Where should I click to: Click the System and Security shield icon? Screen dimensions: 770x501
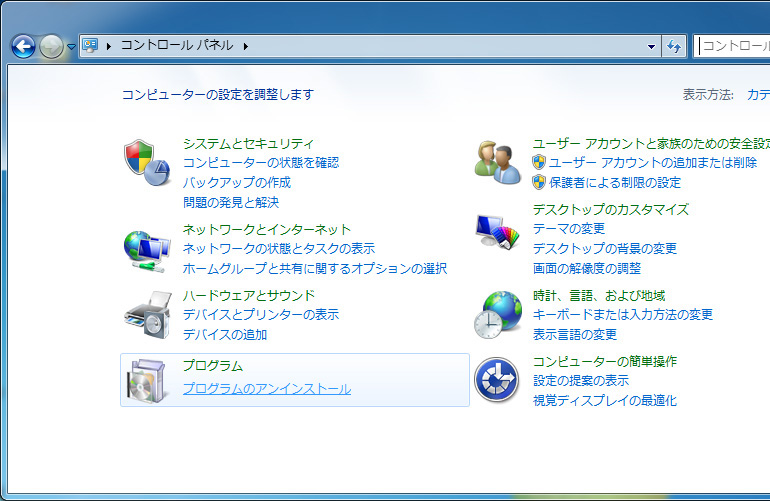[x=147, y=163]
